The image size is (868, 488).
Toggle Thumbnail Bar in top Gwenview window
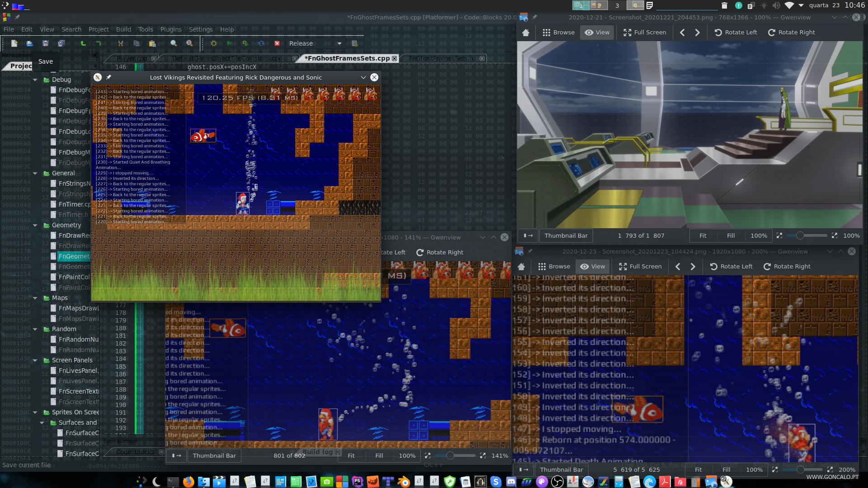coord(566,236)
